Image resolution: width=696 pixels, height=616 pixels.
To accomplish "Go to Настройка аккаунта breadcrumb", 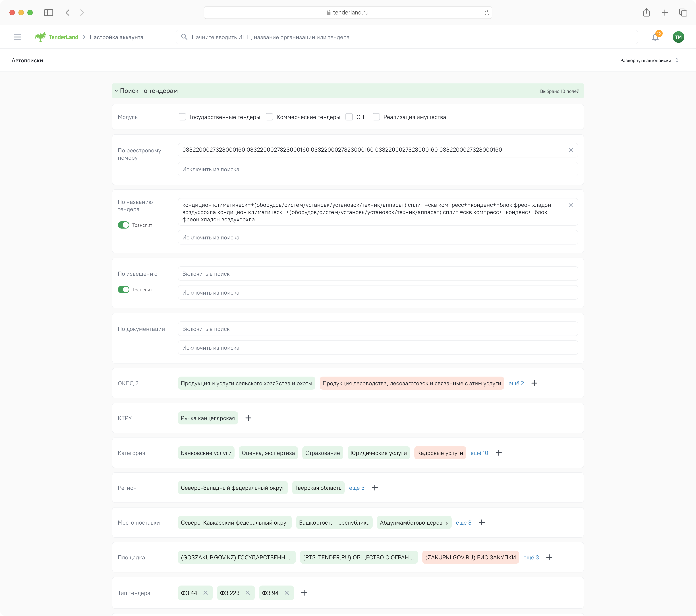I will point(116,37).
